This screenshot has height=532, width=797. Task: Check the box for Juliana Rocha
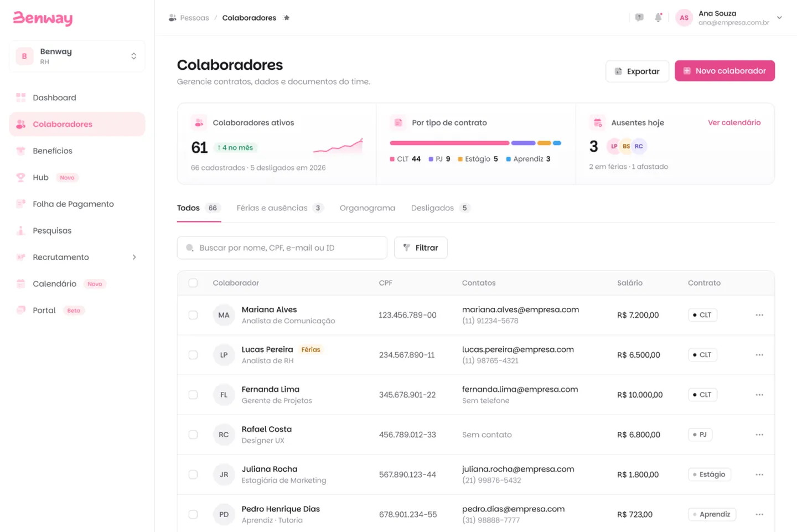pos(193,474)
